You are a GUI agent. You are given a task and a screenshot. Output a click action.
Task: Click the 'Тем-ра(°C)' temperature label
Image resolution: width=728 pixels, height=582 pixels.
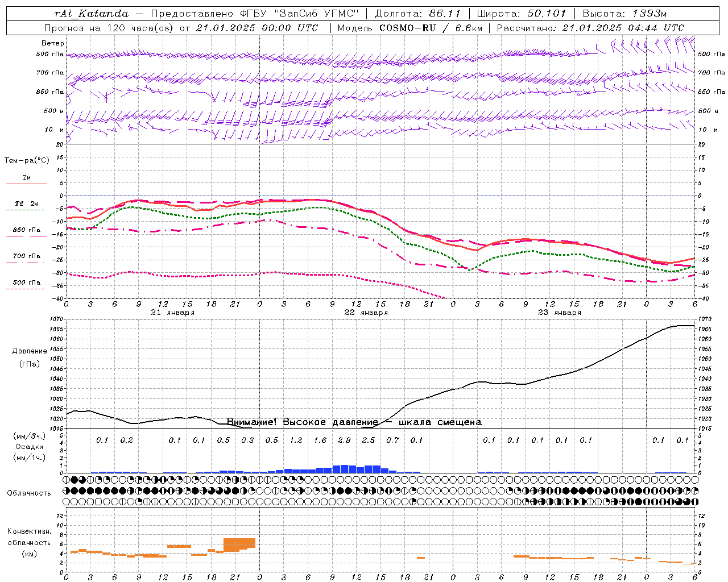tap(27, 161)
